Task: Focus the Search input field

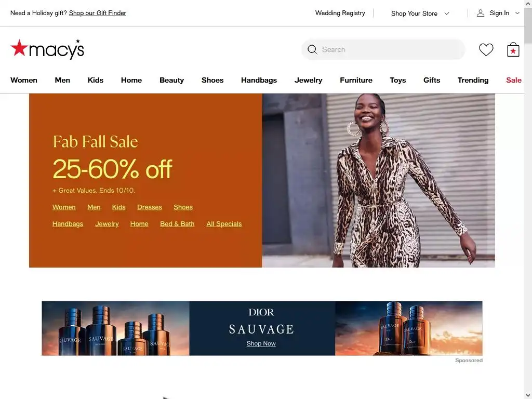Action: [x=383, y=49]
